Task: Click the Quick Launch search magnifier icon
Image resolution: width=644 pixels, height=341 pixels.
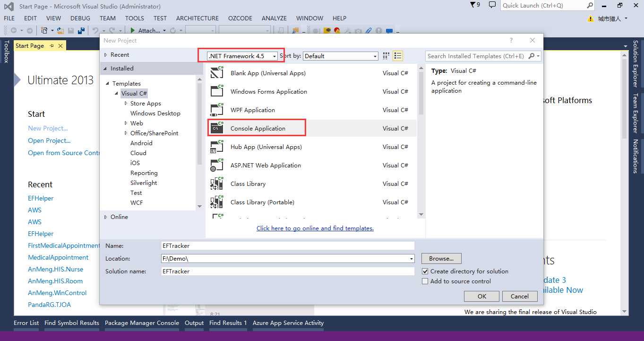Action: [590, 5]
